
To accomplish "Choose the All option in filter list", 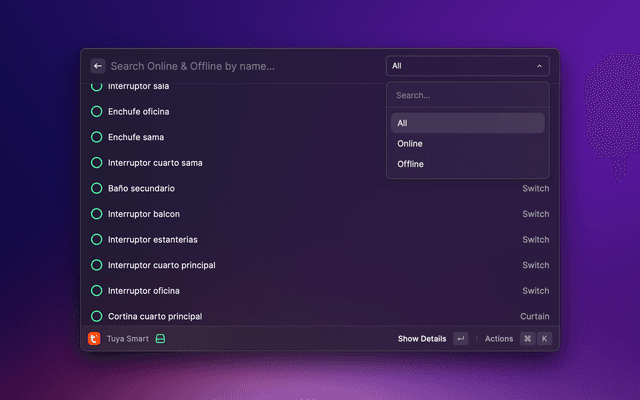I will tap(402, 123).
